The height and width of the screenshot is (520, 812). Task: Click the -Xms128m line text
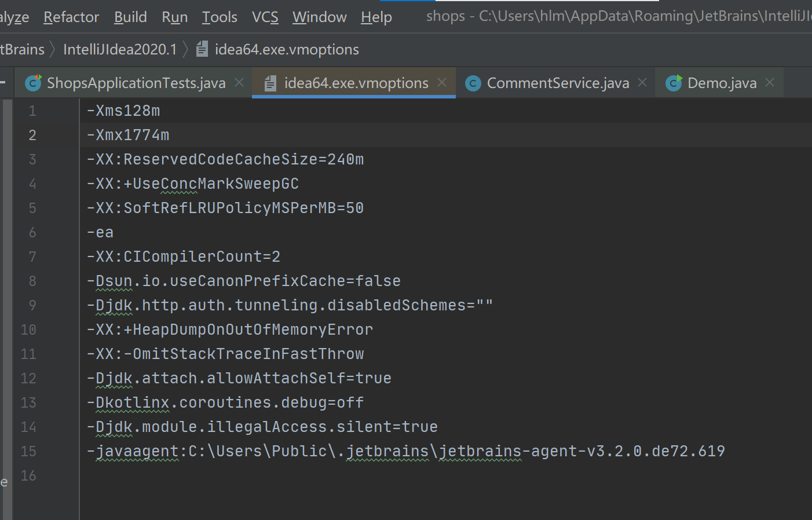point(123,111)
